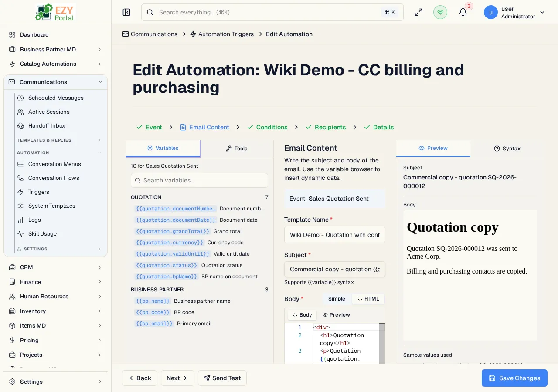
Task: Expand the sidebar Settings subgroup under Communications
Action: (59, 249)
